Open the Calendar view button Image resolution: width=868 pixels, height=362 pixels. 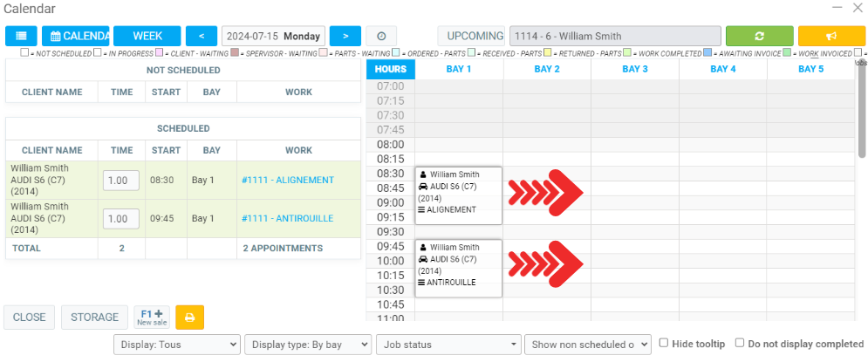click(x=76, y=36)
